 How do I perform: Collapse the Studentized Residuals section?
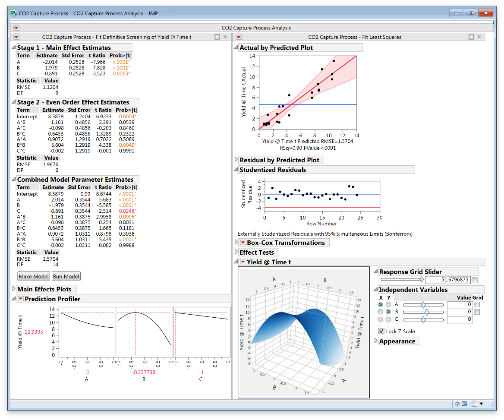pos(236,170)
